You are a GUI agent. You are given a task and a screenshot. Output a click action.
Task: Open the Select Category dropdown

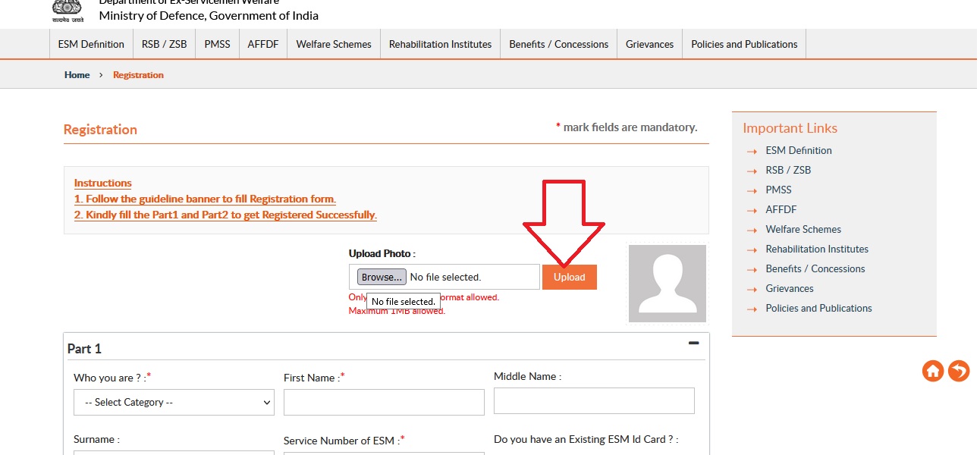[x=174, y=403]
